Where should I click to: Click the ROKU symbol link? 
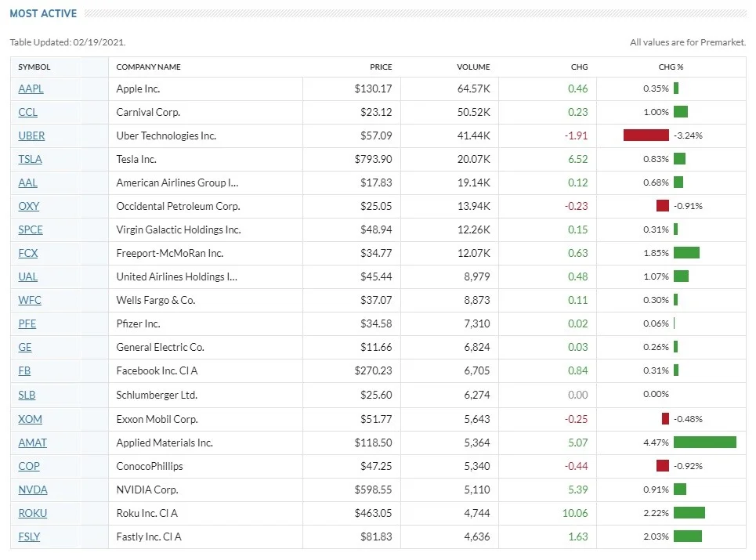click(33, 514)
